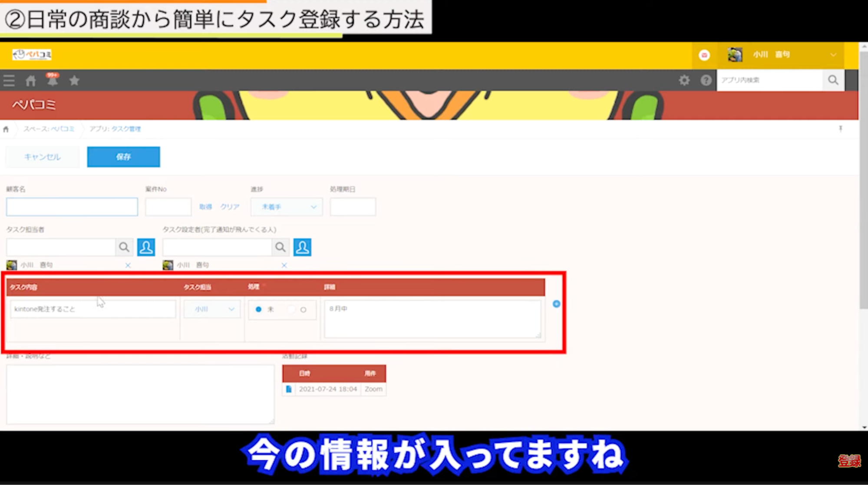Remove 小川 from タスク担当者 with the X

pyautogui.click(x=128, y=265)
